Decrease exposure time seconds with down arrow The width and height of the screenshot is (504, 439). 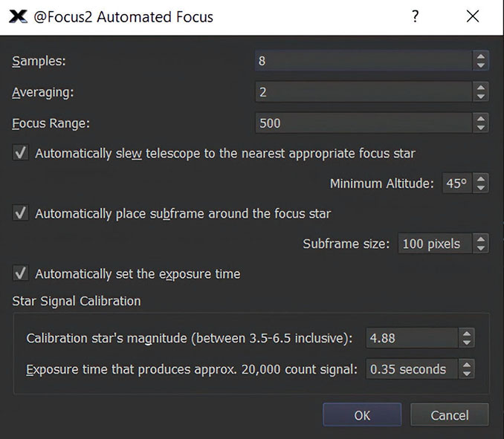[x=467, y=374]
